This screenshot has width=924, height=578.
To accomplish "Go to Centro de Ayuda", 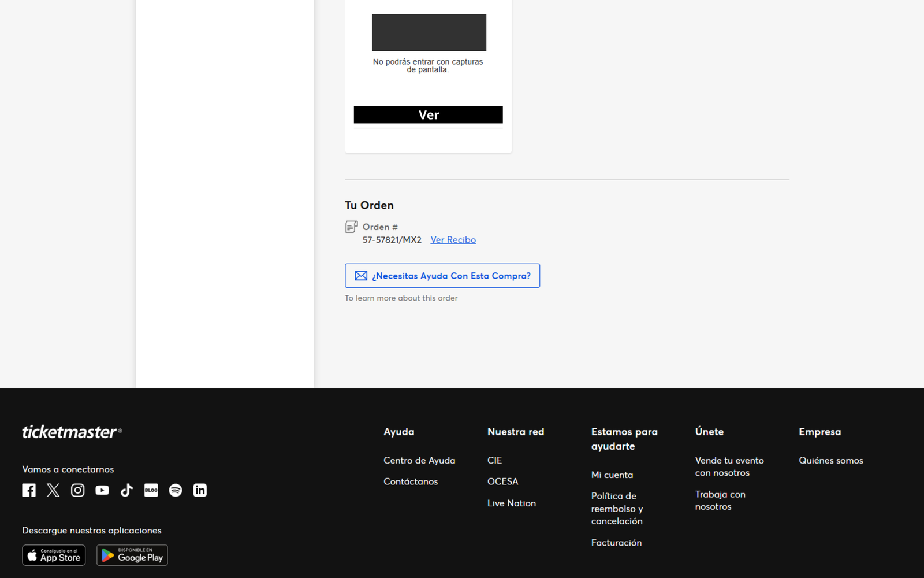I will [419, 461].
